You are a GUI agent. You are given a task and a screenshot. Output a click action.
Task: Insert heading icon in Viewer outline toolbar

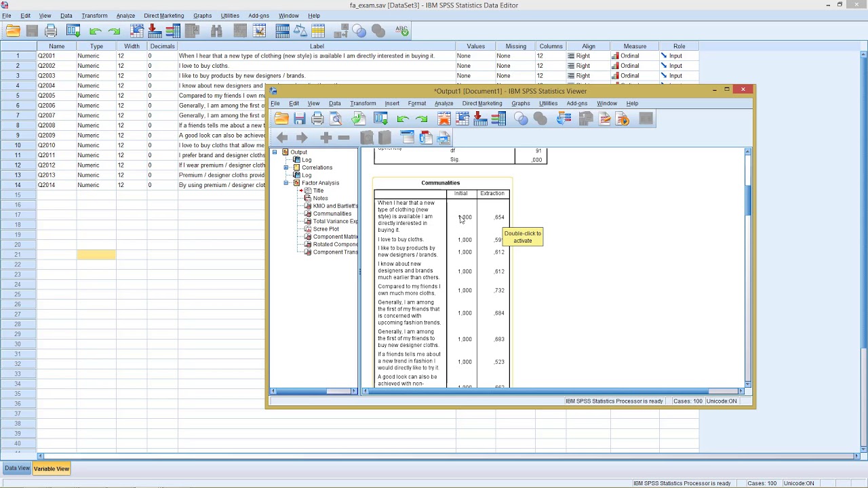408,138
